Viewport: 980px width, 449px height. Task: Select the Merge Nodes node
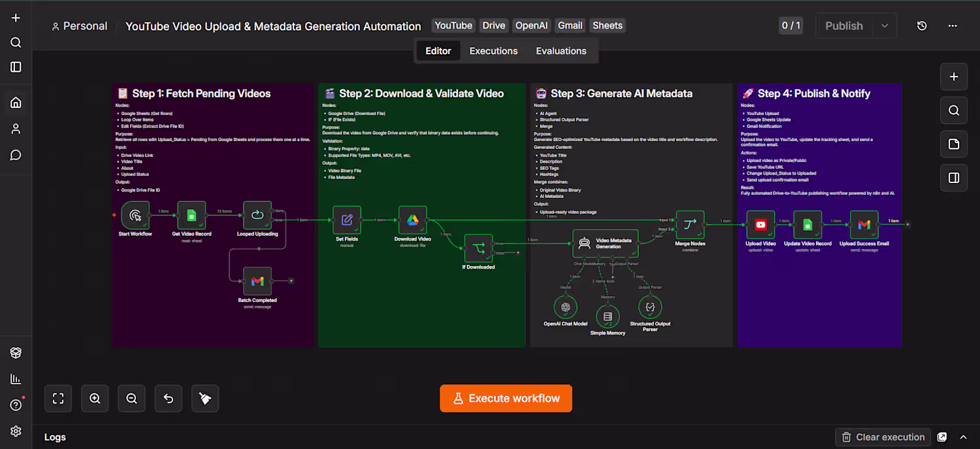tap(690, 225)
